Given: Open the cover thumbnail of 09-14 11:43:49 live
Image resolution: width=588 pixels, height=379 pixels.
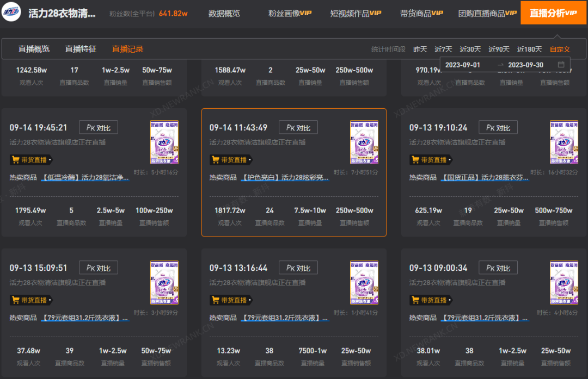Looking at the screenshot, I should pos(364,142).
